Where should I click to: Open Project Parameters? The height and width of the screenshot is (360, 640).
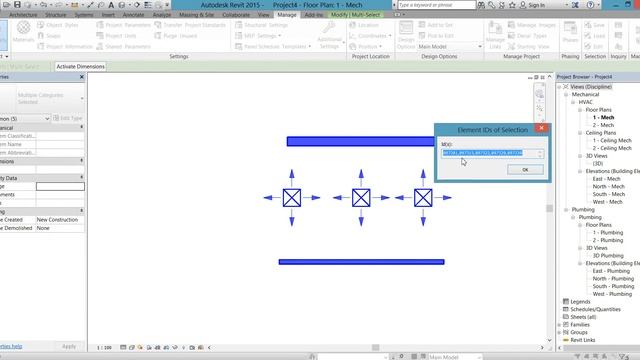pos(124,25)
